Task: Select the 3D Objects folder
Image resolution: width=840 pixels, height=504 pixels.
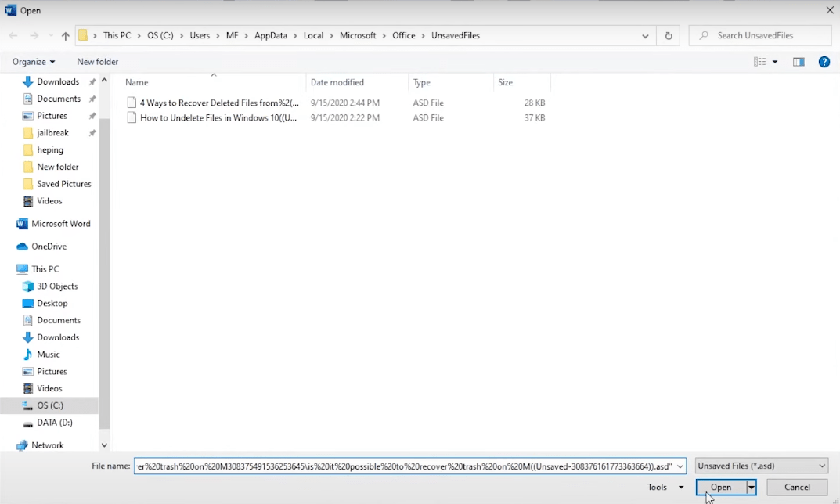Action: [x=57, y=286]
